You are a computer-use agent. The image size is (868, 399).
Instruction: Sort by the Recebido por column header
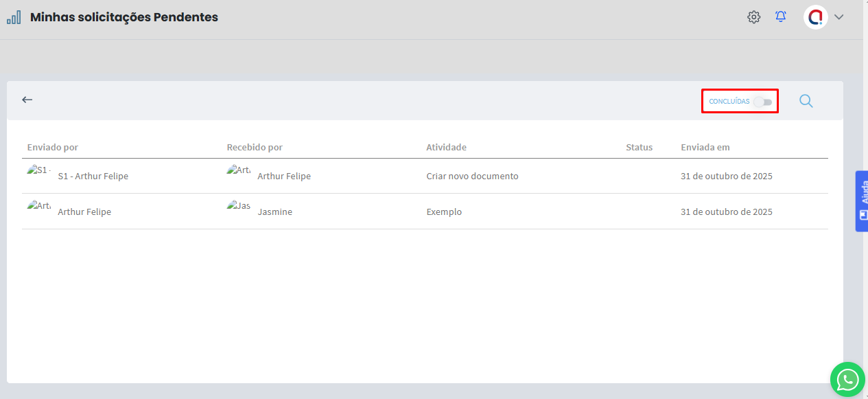(255, 148)
